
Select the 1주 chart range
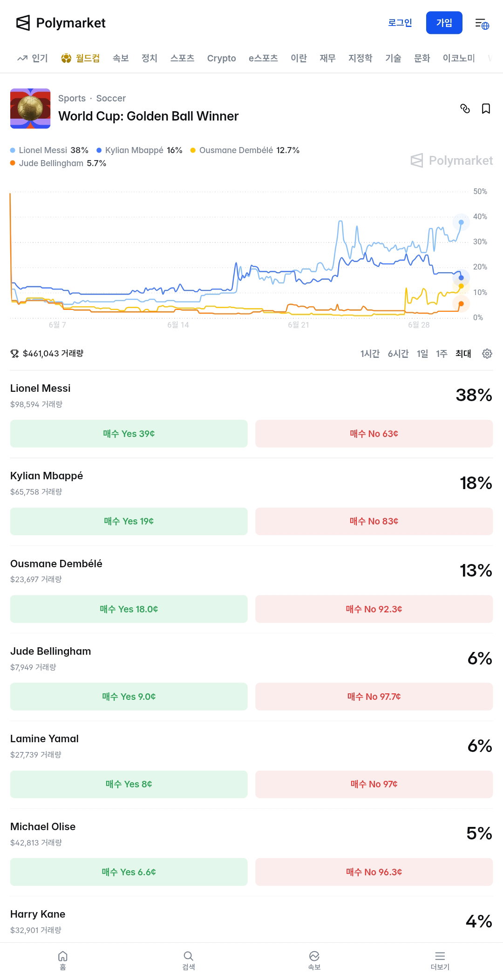tap(442, 354)
